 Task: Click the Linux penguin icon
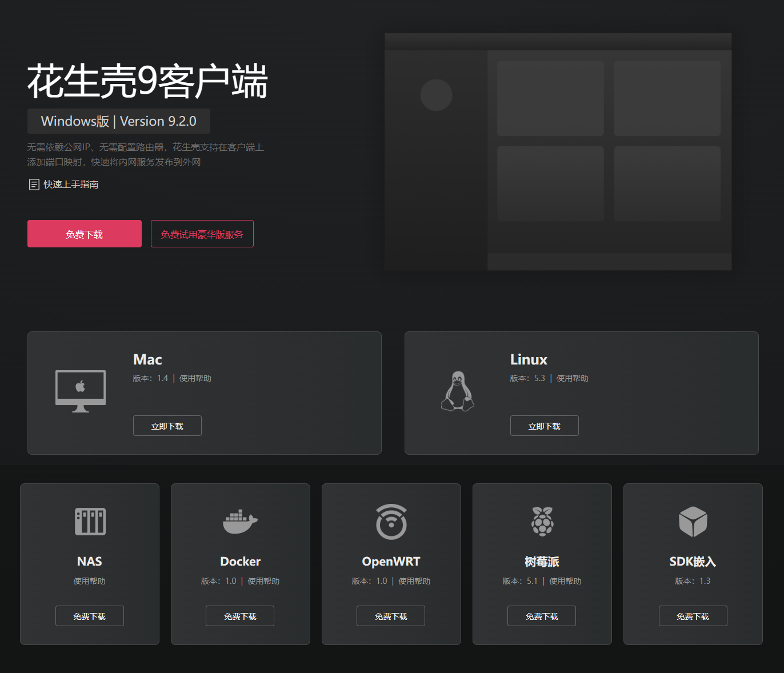[458, 391]
